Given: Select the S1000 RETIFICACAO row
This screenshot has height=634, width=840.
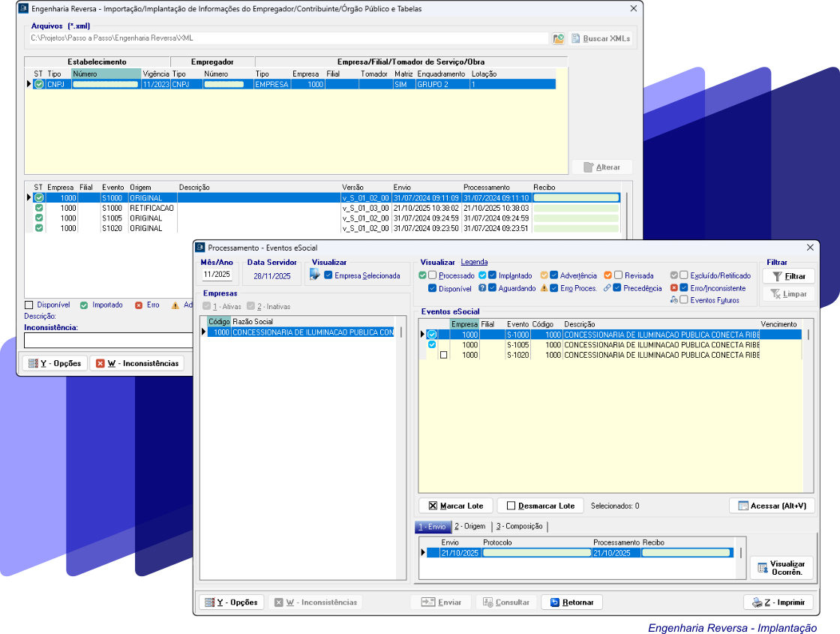Looking at the screenshot, I should 150,208.
